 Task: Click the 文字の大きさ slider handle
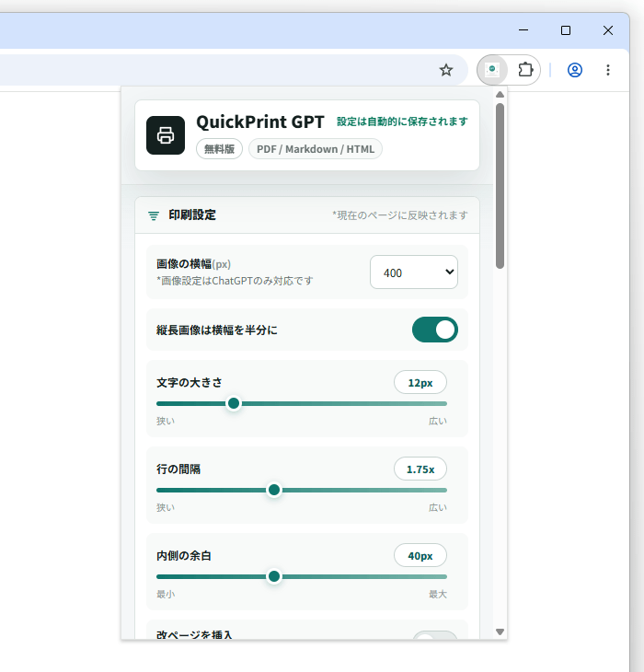pyautogui.click(x=234, y=403)
